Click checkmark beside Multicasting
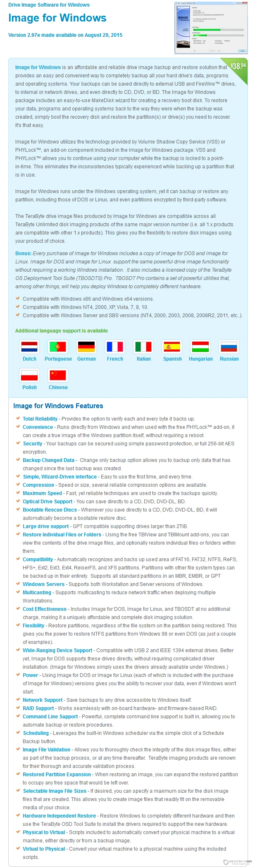Image resolution: width=255 pixels, height=868 pixels. [x=18, y=592]
